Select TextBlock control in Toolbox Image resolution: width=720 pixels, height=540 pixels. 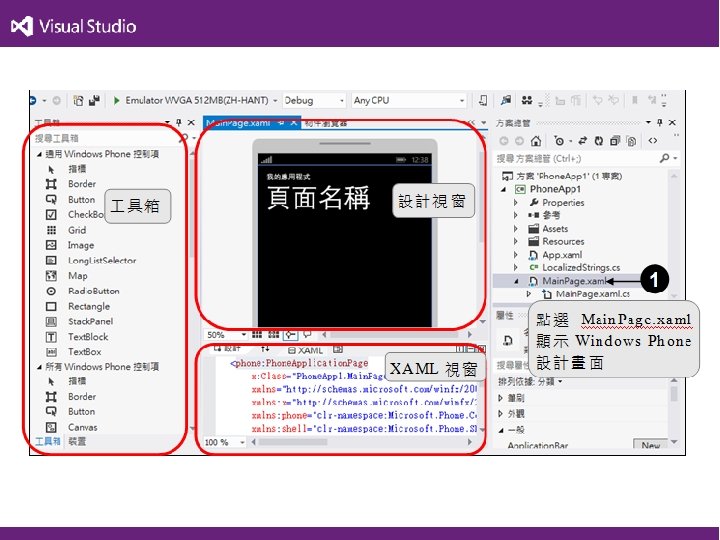click(x=77, y=337)
